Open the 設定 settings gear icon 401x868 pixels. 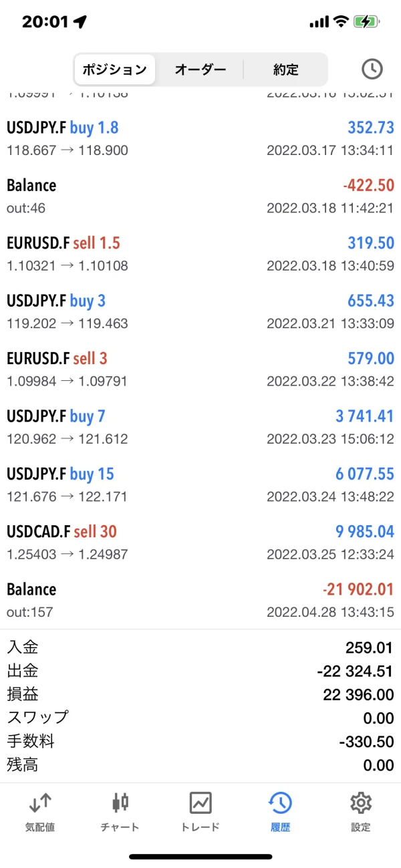(x=361, y=802)
